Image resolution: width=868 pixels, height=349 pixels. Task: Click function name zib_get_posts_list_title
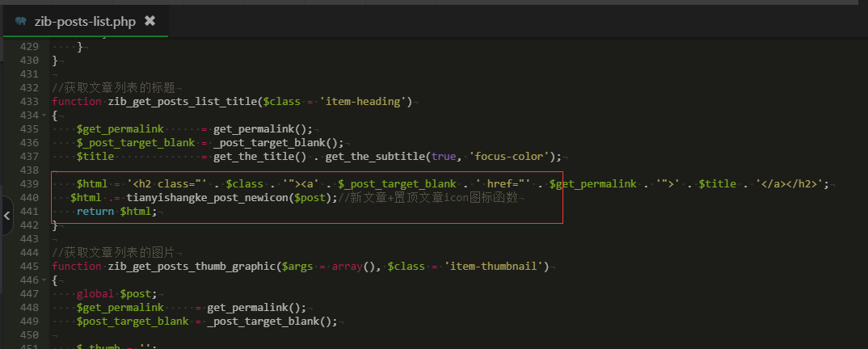[x=182, y=101]
